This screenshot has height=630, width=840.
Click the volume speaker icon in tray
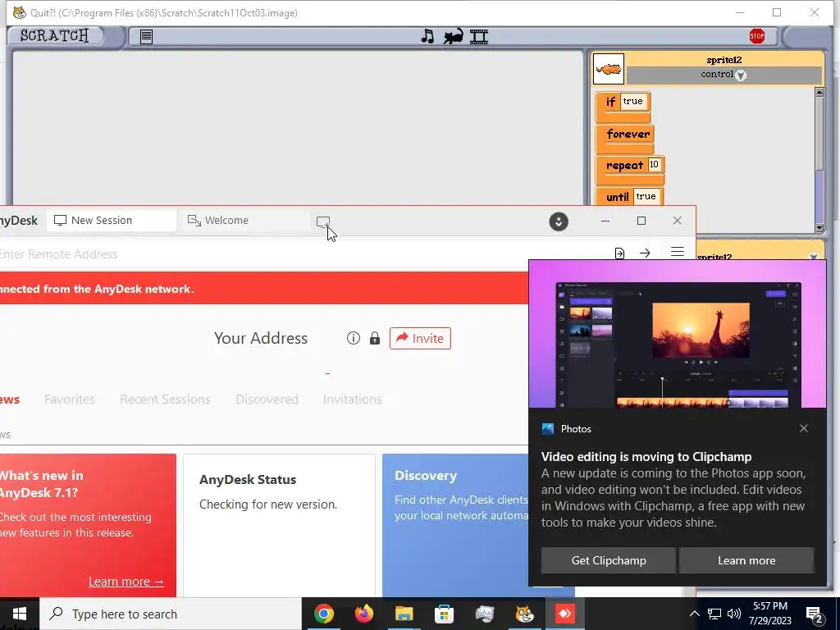(734, 614)
